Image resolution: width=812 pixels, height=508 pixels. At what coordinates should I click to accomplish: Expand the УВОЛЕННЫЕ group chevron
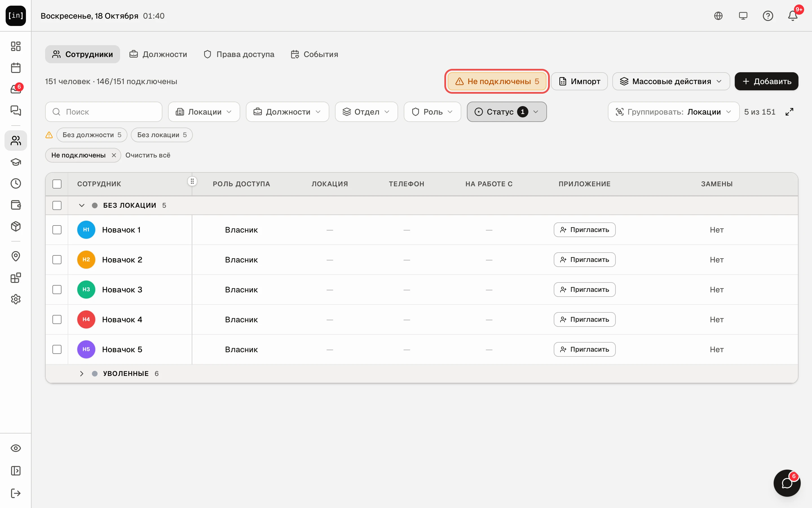81,374
